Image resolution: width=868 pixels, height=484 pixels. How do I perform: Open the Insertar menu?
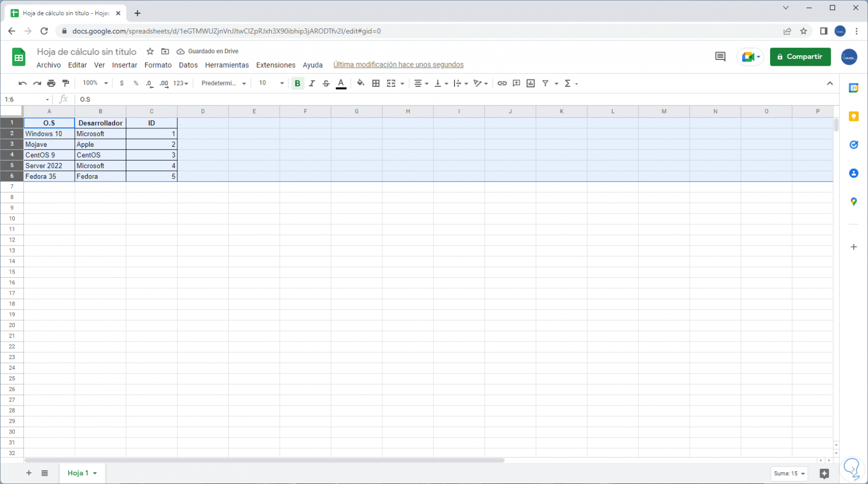click(x=125, y=65)
